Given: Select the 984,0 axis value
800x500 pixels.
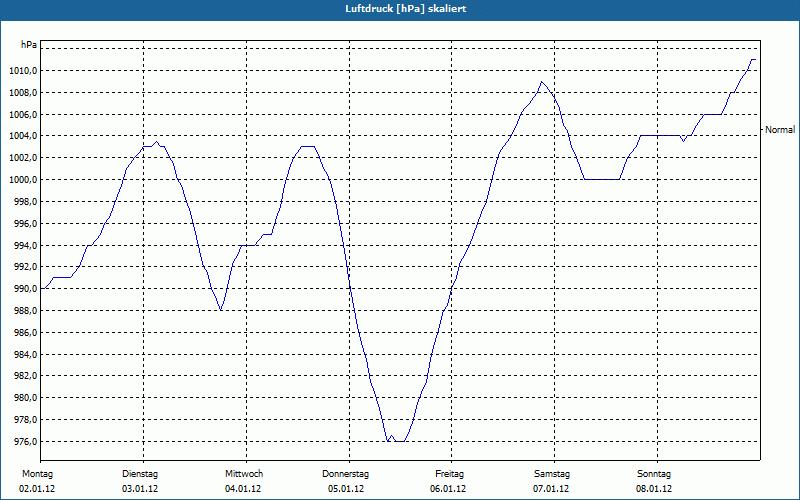Looking at the screenshot, I should (x=25, y=354).
